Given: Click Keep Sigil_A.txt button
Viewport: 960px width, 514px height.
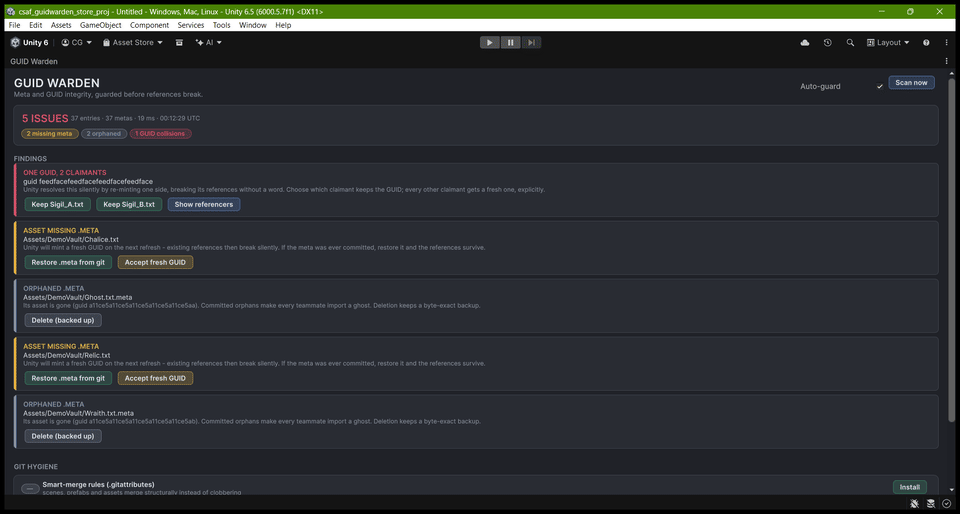Looking at the screenshot, I should 58,204.
